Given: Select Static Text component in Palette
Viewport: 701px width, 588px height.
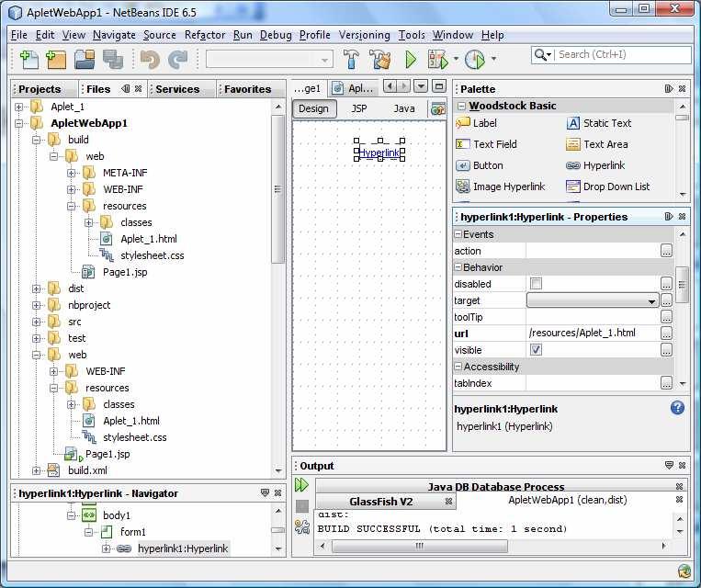Looking at the screenshot, I should click(x=599, y=123).
